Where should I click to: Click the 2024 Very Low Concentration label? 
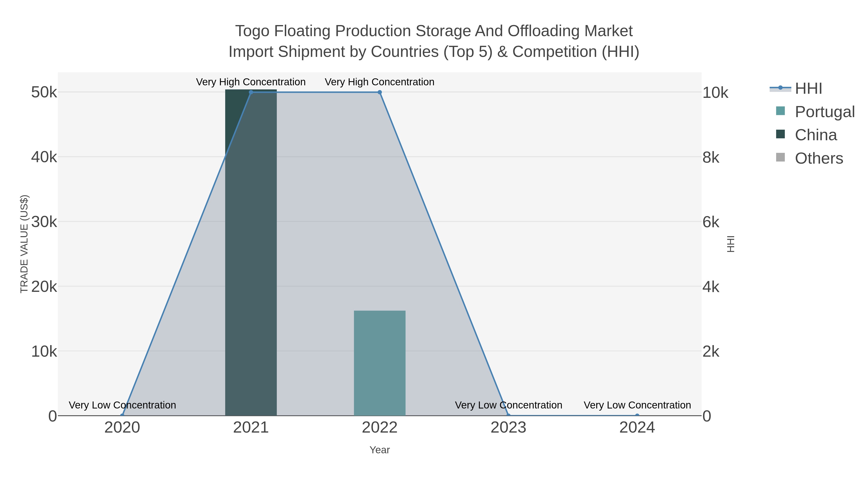coord(637,405)
